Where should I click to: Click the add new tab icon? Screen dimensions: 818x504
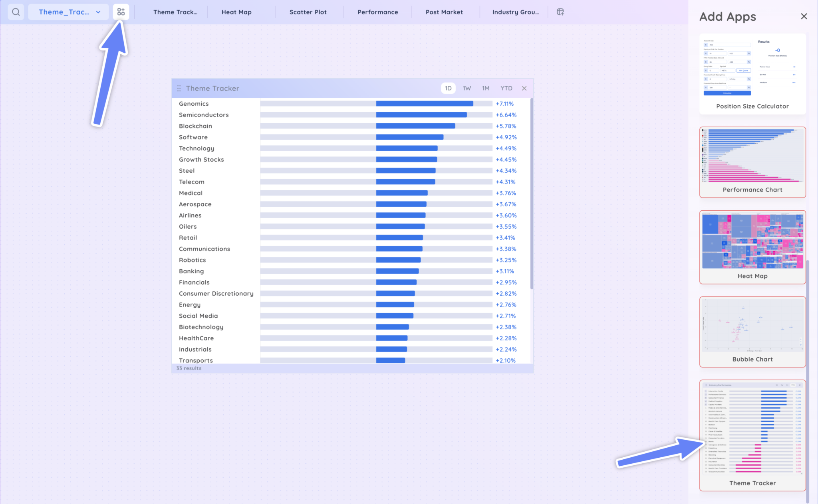560,12
